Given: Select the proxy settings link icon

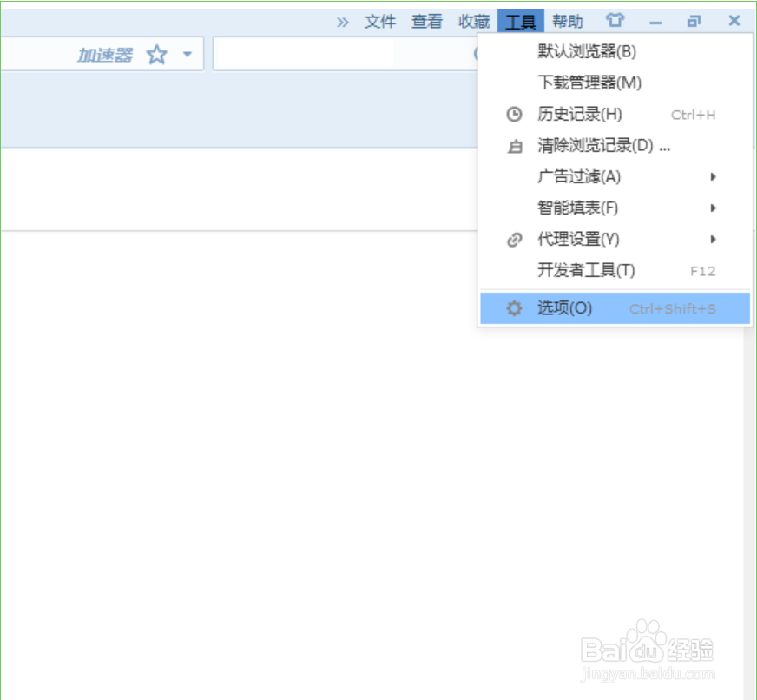Looking at the screenshot, I should (x=514, y=239).
